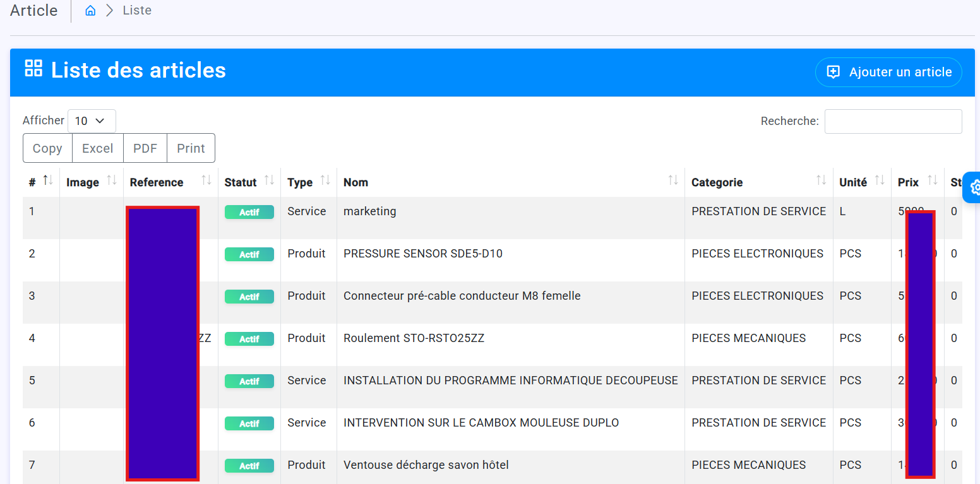
Task: Toggle Actif badge on Ventouse décharge savon hôtel
Action: [x=249, y=465]
